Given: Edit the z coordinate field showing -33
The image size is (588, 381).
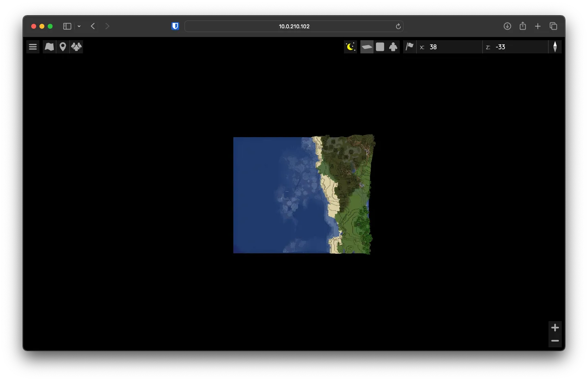Looking at the screenshot, I should coord(515,47).
